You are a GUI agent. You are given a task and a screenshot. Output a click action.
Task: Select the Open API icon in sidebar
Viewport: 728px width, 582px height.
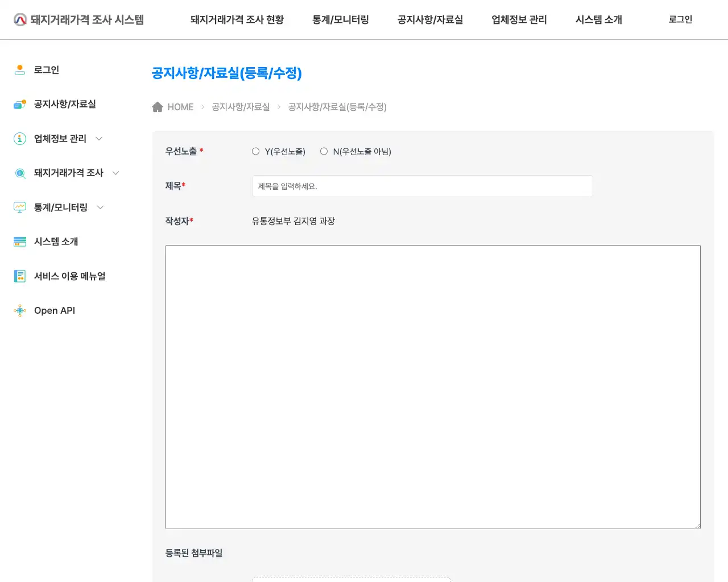[x=20, y=310]
